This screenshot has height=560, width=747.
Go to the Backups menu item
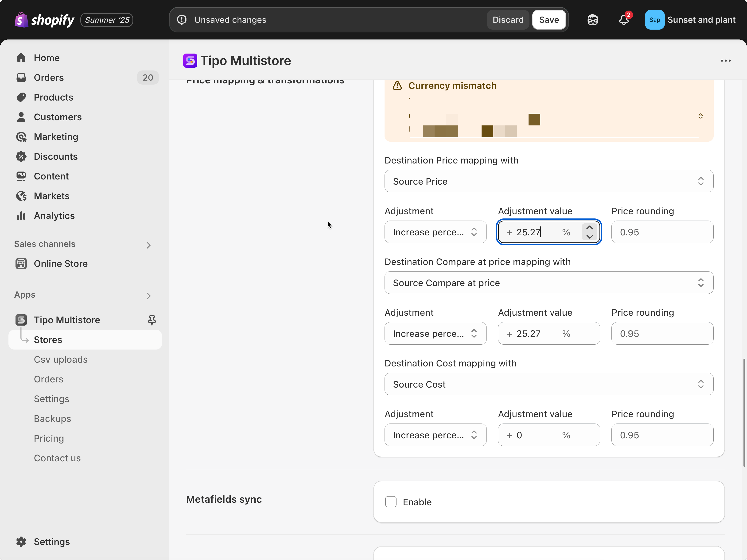click(52, 419)
